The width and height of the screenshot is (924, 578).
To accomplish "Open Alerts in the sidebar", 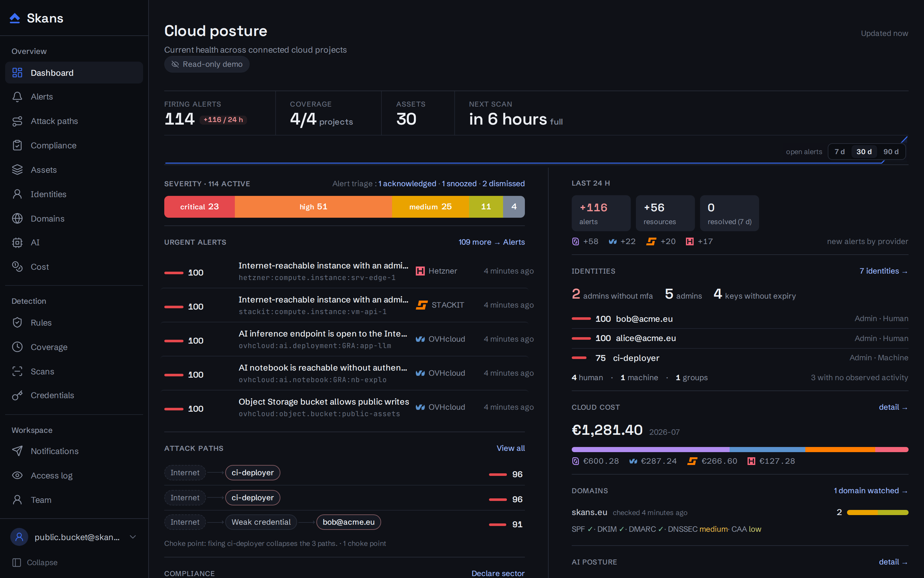I will coord(74,97).
